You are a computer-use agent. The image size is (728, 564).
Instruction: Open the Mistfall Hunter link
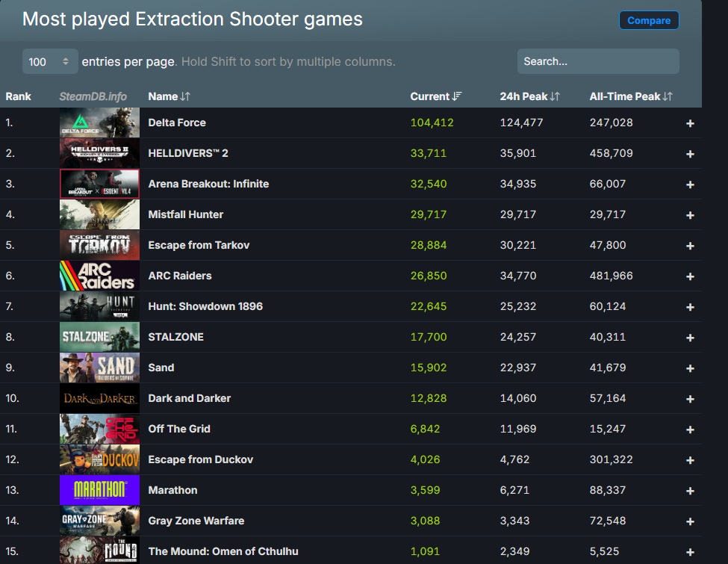click(186, 214)
